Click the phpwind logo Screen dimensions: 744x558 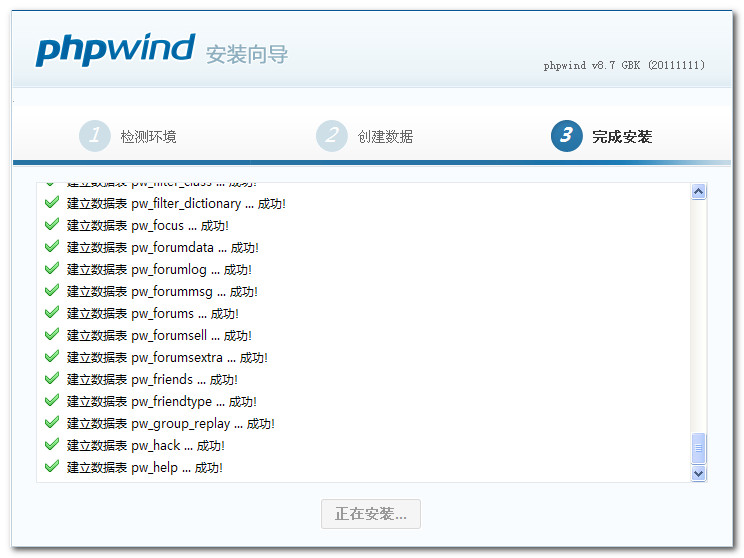click(115, 50)
